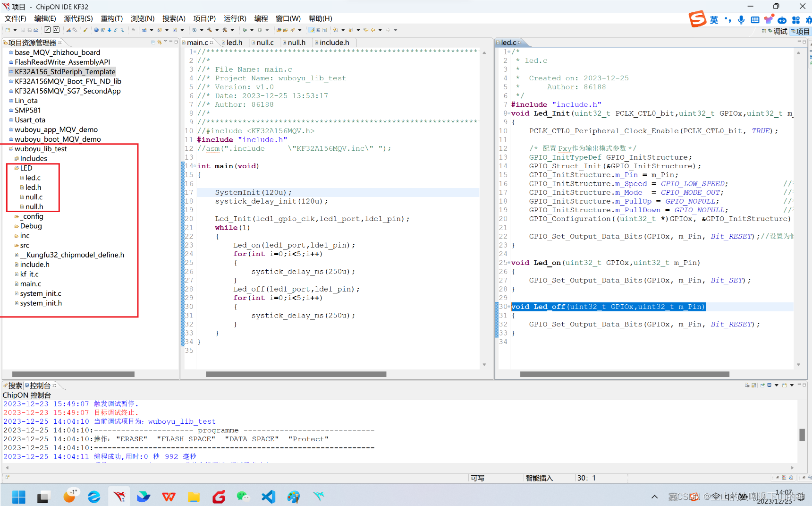The height and width of the screenshot is (506, 812).
Task: Select the 项目 perspective button
Action: (x=800, y=31)
